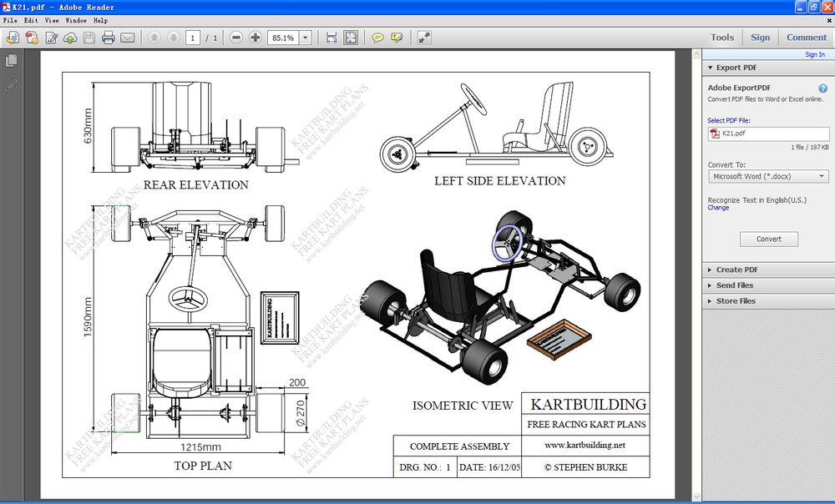Open the Comment pane
Viewport: 835px width, 504px height.
click(x=807, y=38)
